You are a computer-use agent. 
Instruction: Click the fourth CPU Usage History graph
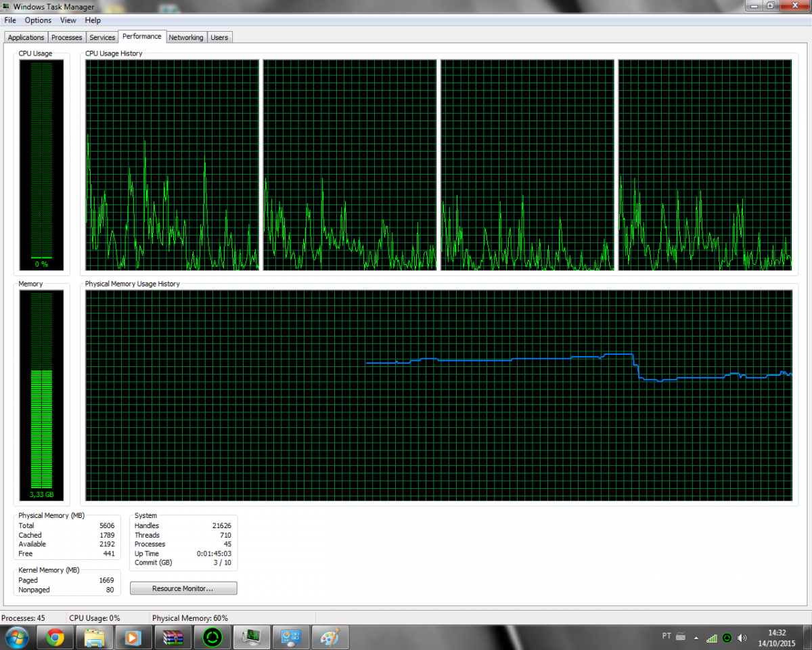(x=705, y=165)
